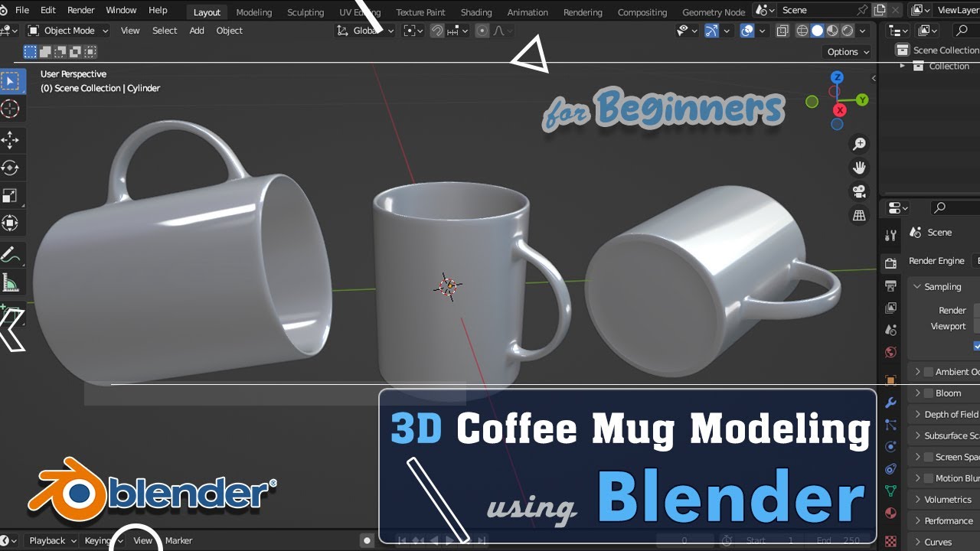The width and height of the screenshot is (980, 551).
Task: Open the Material properties tab
Action: point(890,513)
